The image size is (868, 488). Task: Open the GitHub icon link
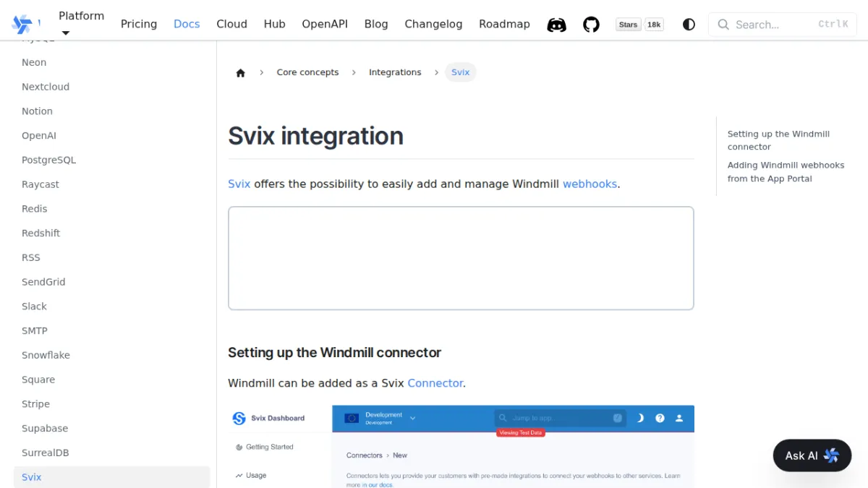(x=592, y=25)
